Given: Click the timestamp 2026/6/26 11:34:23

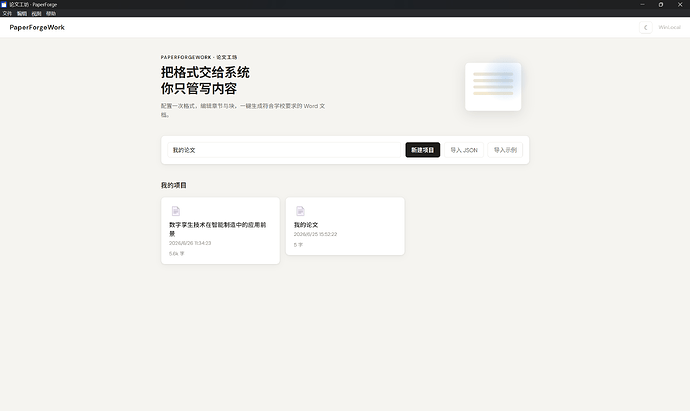Looking at the screenshot, I should (190, 243).
